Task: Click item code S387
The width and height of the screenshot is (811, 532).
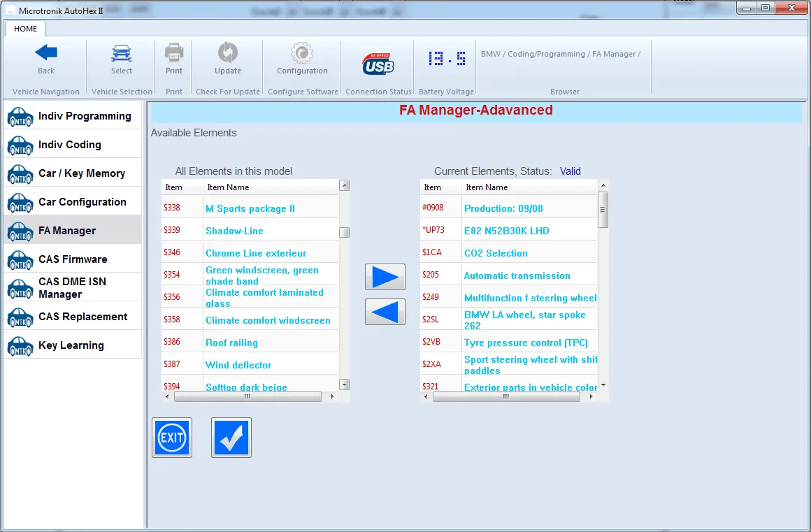Action: (172, 364)
